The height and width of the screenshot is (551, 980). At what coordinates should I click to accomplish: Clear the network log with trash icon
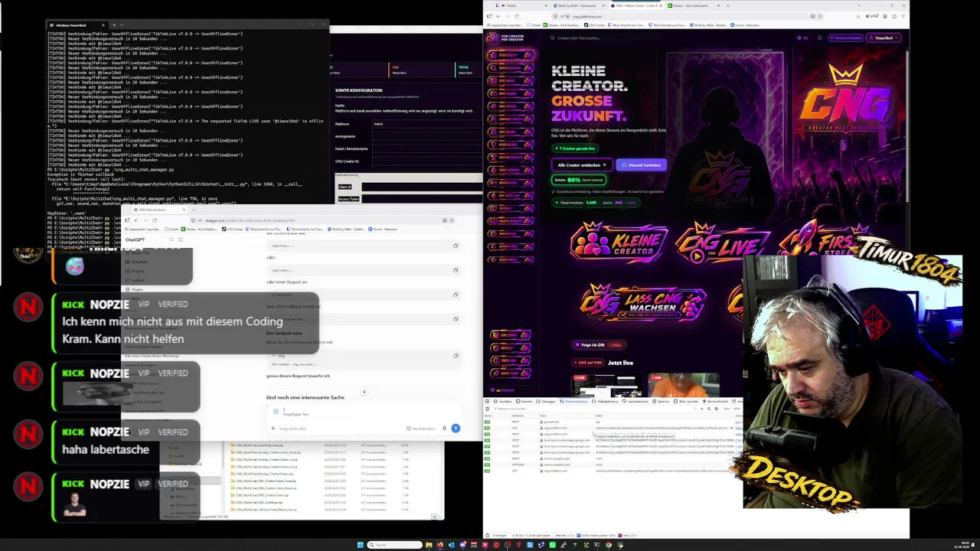coord(488,409)
